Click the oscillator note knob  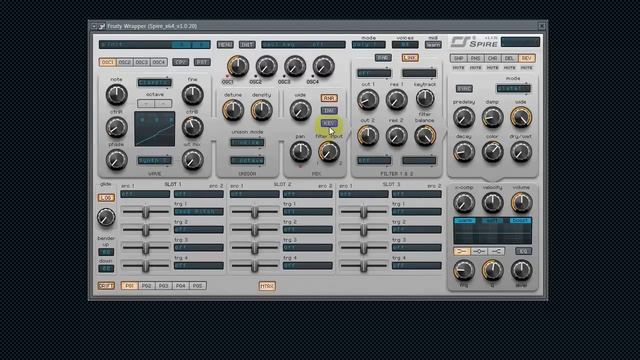point(116,95)
